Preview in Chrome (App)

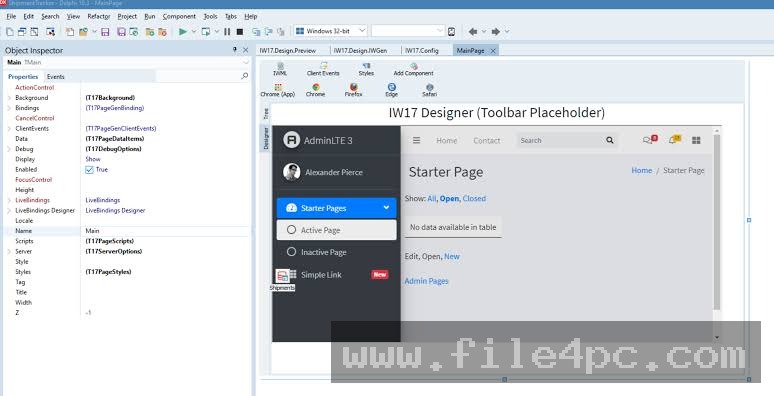click(x=277, y=90)
